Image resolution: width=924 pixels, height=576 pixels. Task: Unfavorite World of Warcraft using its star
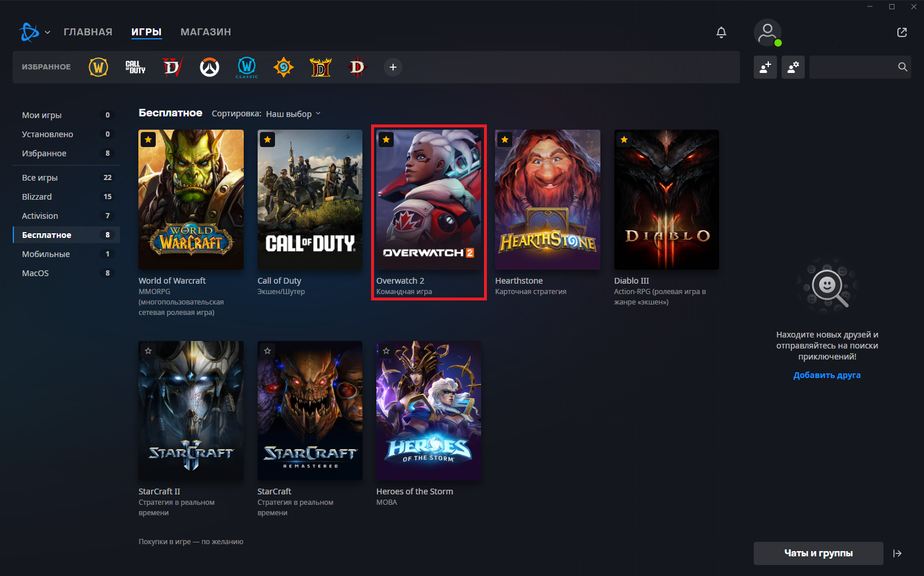[x=149, y=140]
